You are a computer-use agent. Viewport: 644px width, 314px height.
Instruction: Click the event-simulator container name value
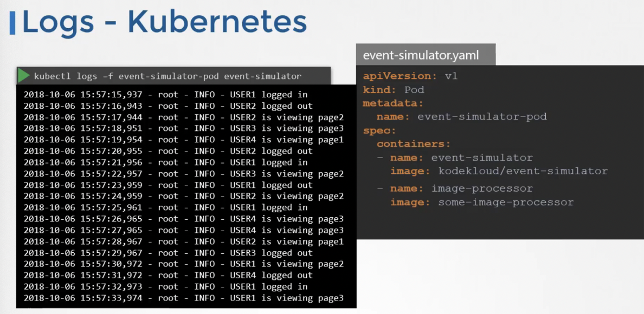tap(482, 158)
